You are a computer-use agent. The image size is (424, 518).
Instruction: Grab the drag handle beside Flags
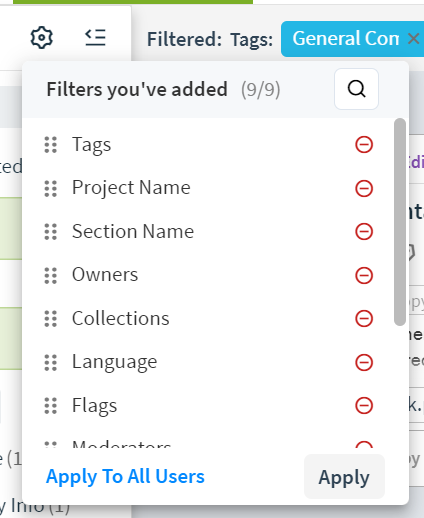pos(51,406)
